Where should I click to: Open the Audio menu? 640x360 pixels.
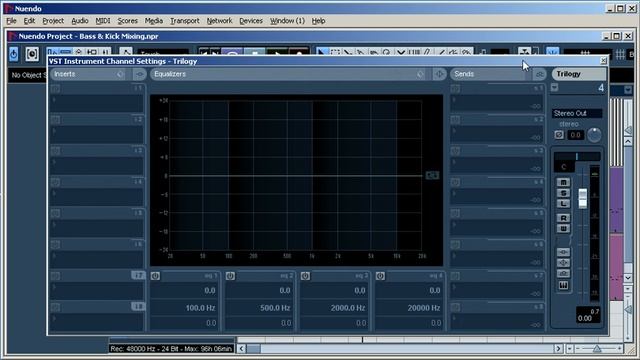pyautogui.click(x=80, y=21)
